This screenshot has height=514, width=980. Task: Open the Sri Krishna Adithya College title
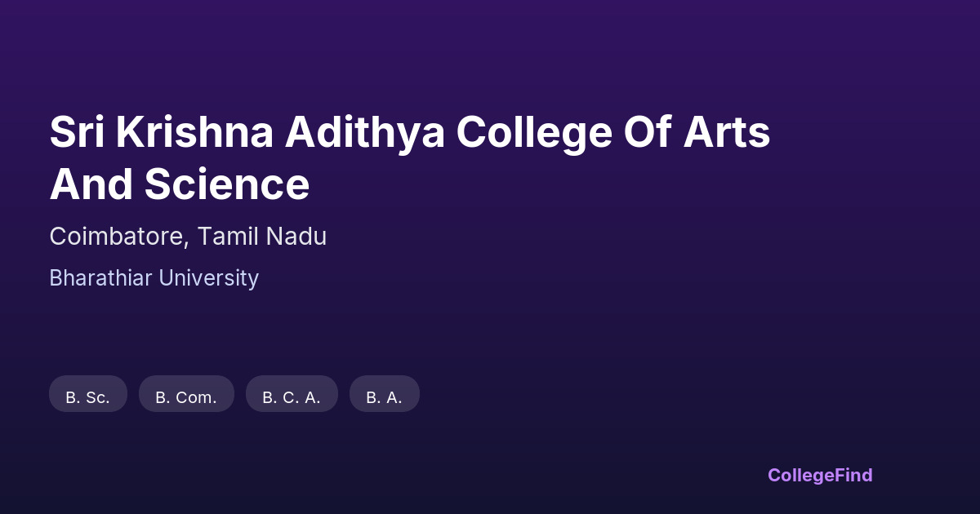tap(409, 133)
